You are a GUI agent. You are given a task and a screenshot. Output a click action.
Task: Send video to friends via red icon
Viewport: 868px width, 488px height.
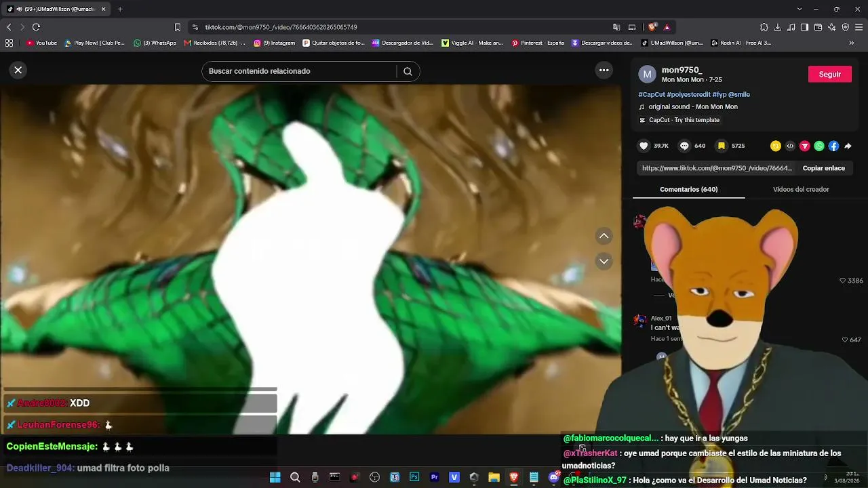pyautogui.click(x=805, y=146)
